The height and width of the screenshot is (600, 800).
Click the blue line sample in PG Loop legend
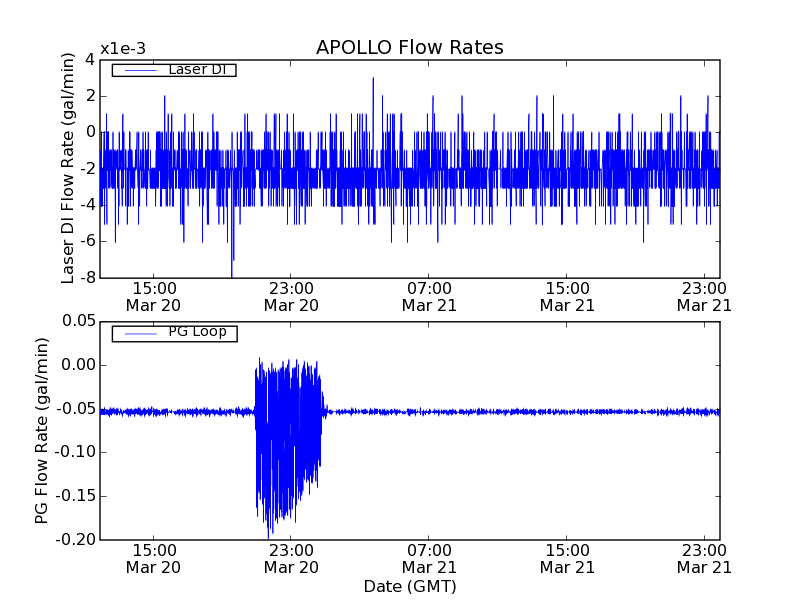click(140, 334)
